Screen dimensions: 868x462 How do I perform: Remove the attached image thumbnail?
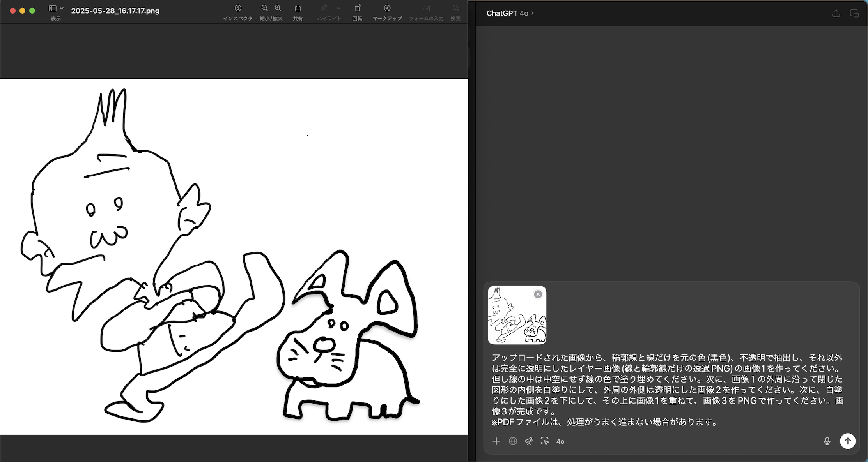[538, 294]
